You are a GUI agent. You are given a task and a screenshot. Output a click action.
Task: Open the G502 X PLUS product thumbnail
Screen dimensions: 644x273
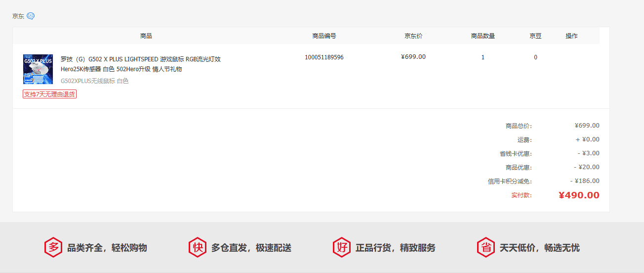pos(38,69)
